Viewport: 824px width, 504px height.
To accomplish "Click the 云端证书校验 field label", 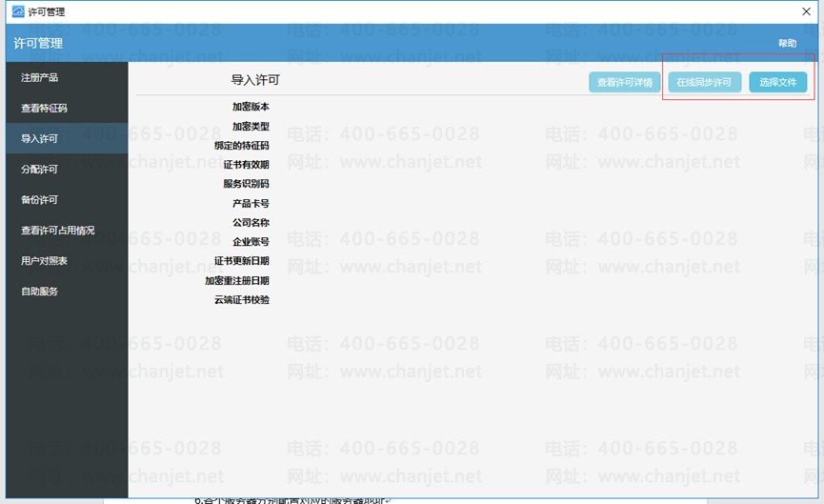I will 242,299.
